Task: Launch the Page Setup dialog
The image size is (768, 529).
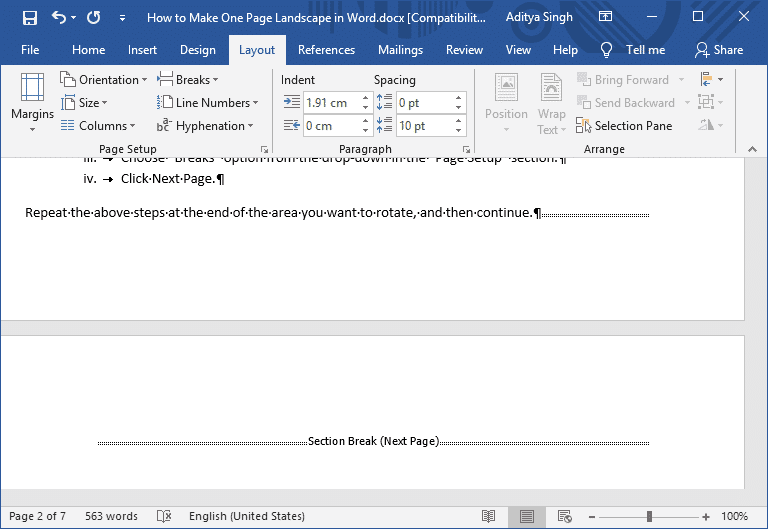Action: (264, 149)
